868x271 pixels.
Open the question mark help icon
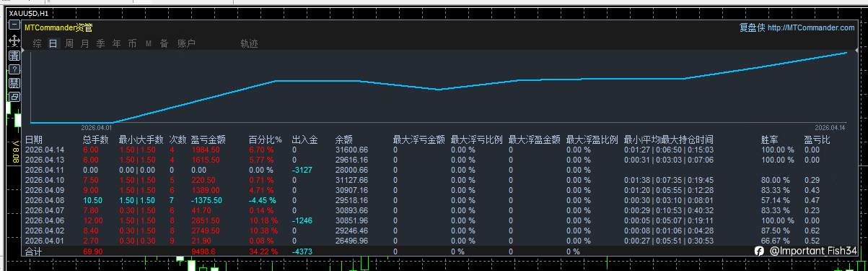tap(14, 69)
